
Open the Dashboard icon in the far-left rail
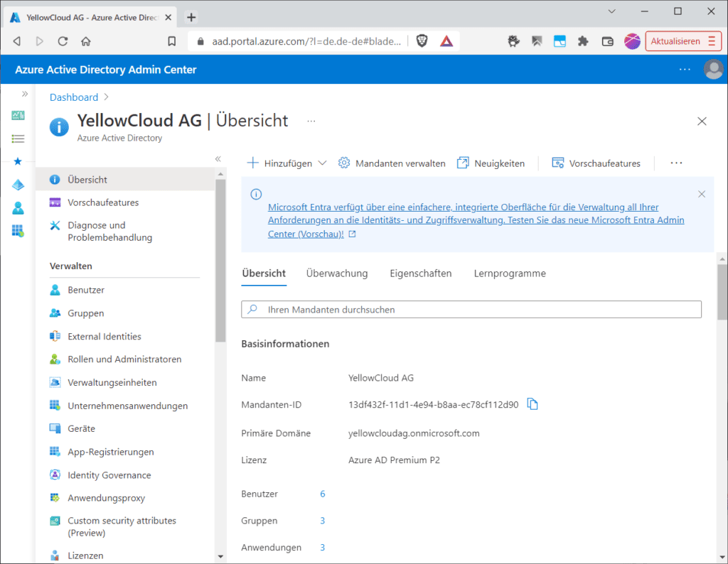(x=18, y=115)
